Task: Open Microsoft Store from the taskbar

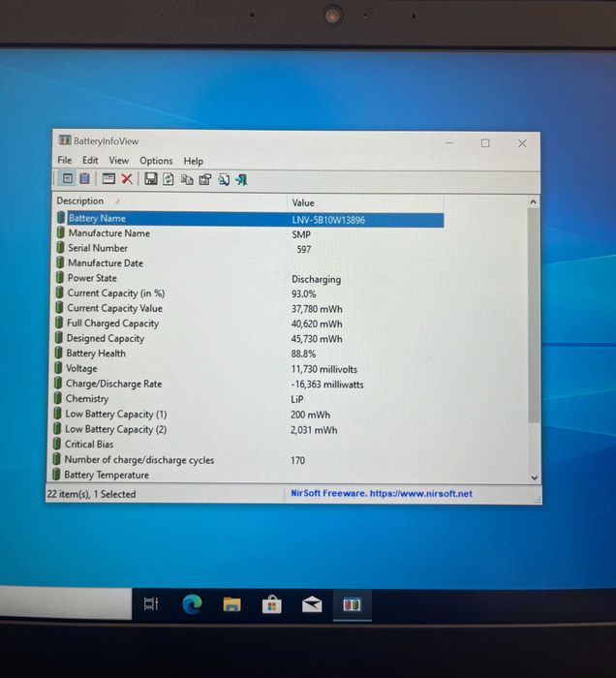Action: (272, 604)
